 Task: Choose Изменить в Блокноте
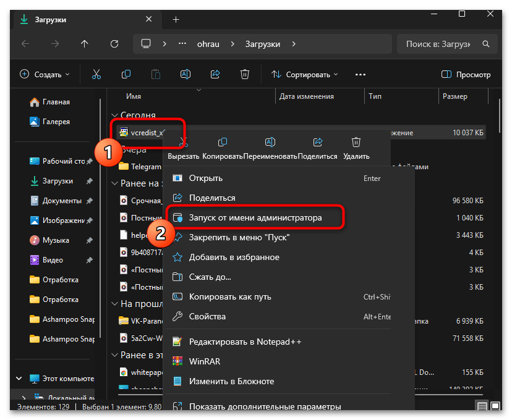pos(278,381)
